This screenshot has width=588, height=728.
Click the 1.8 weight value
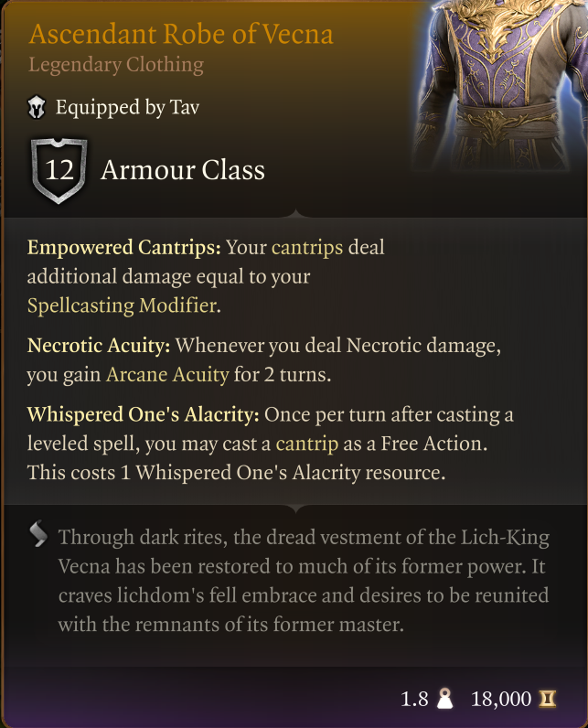(x=414, y=700)
